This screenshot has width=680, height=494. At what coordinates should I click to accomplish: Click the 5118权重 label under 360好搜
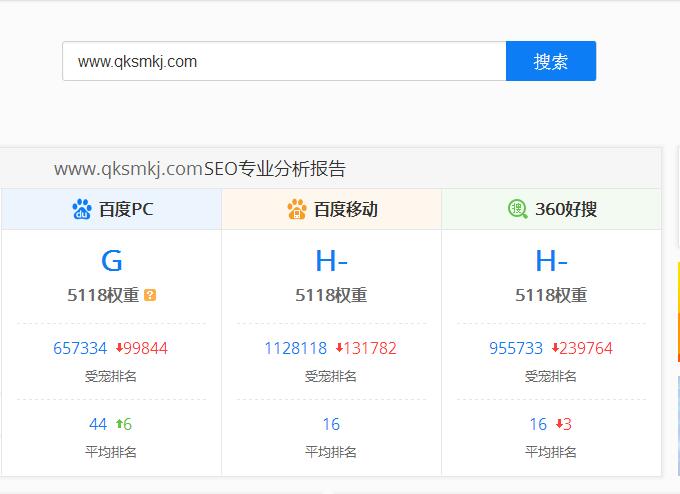tap(551, 295)
